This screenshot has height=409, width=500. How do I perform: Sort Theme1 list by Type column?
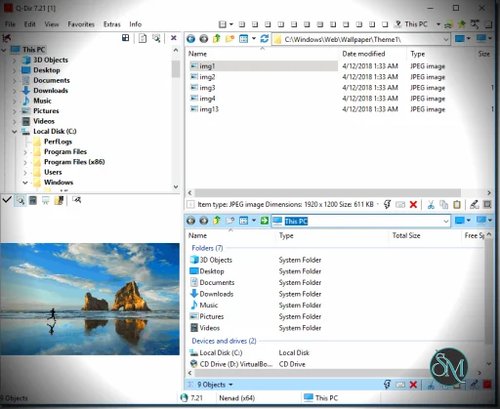pos(418,54)
